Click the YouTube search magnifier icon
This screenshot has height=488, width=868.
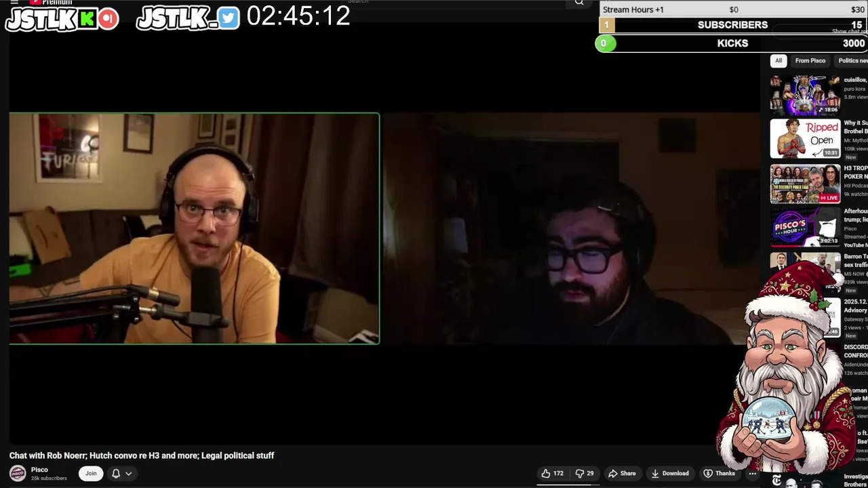[579, 3]
